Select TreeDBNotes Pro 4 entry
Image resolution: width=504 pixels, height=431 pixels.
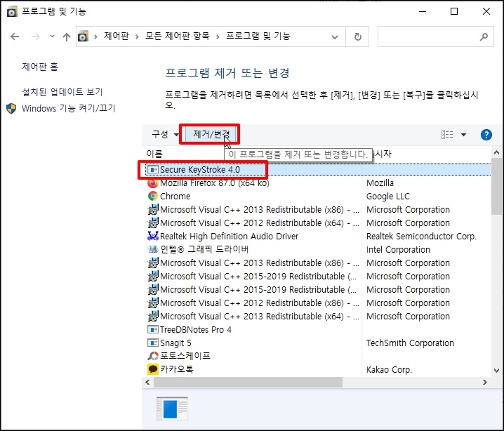[196, 329]
